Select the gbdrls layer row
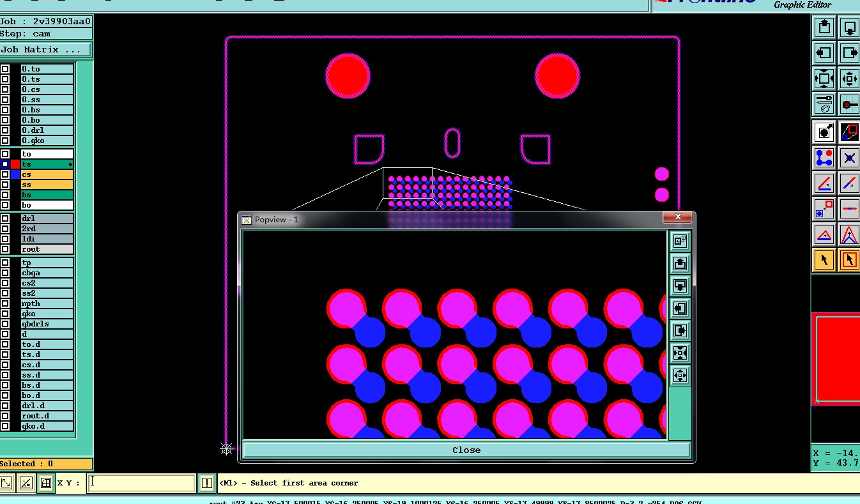 coord(47,324)
